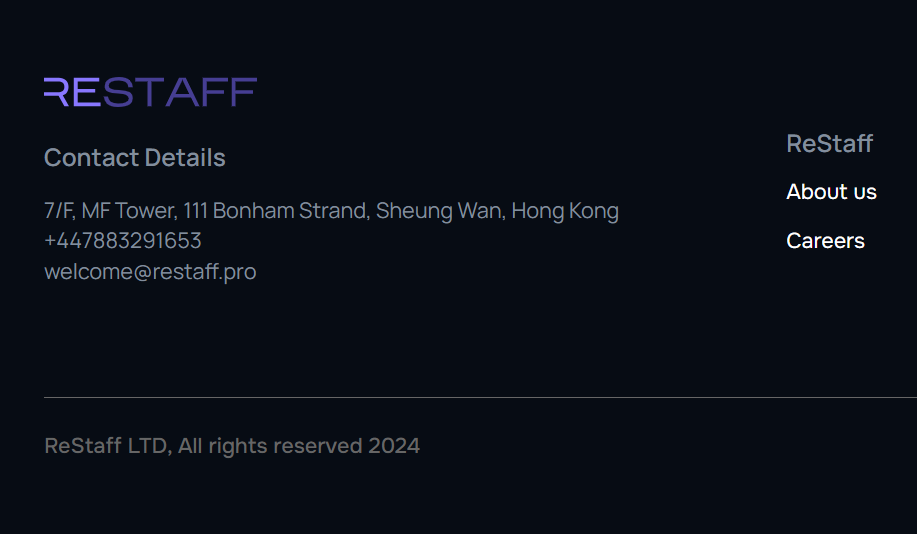Click the horizontal footer divider line
Image resolution: width=917 pixels, height=534 pixels.
click(x=480, y=397)
